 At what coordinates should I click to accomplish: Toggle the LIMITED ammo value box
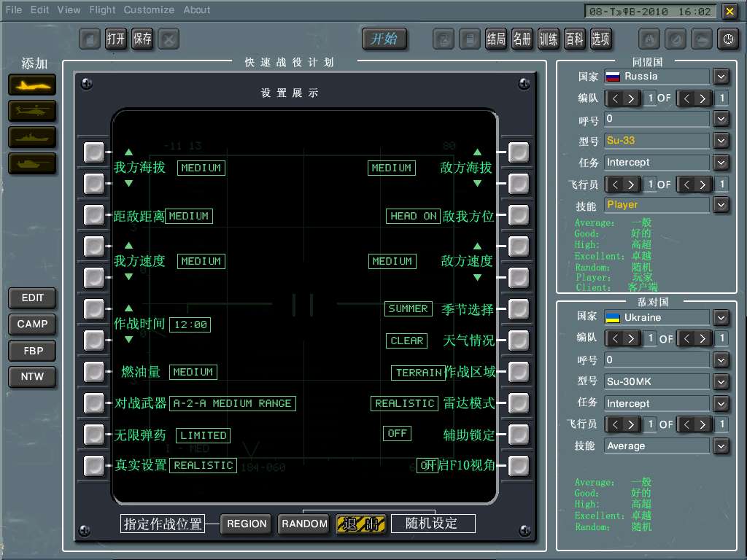(x=203, y=435)
